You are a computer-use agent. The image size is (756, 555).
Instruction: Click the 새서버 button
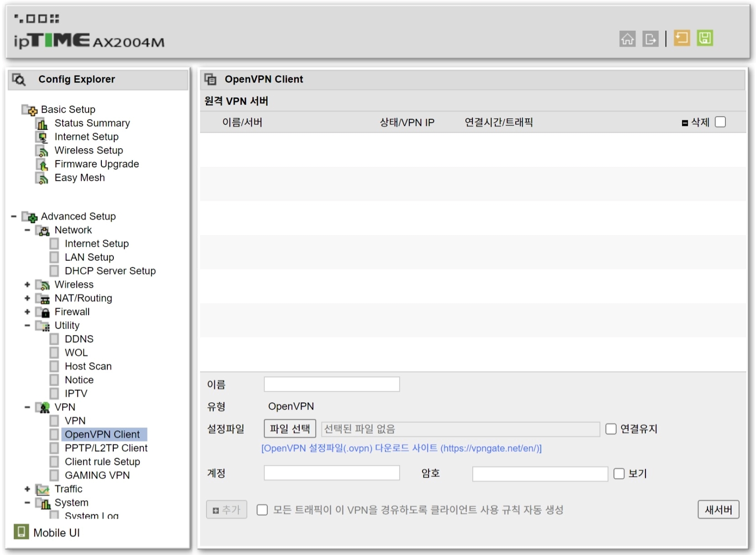pos(719,510)
